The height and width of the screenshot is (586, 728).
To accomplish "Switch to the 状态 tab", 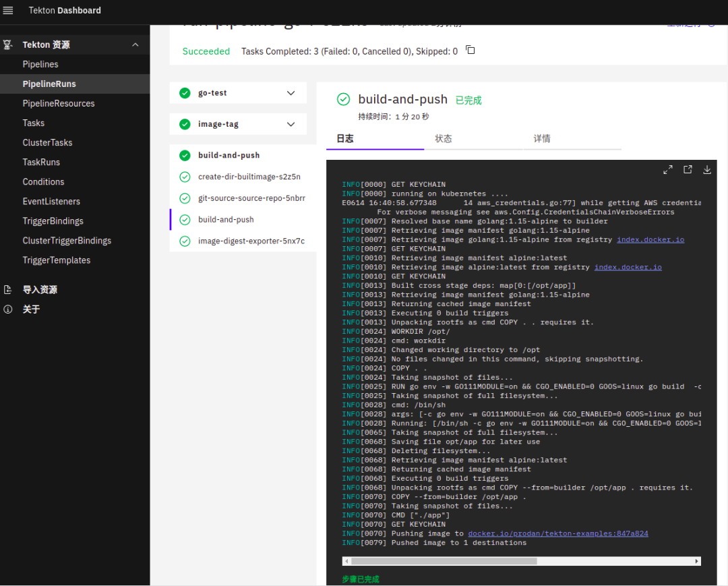I will pyautogui.click(x=444, y=138).
